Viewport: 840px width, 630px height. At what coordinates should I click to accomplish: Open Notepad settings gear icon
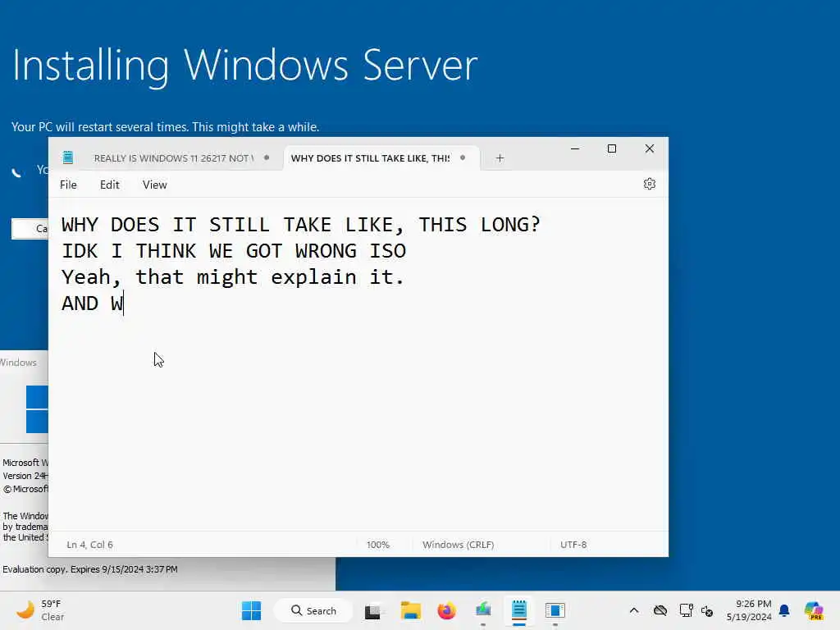point(650,185)
